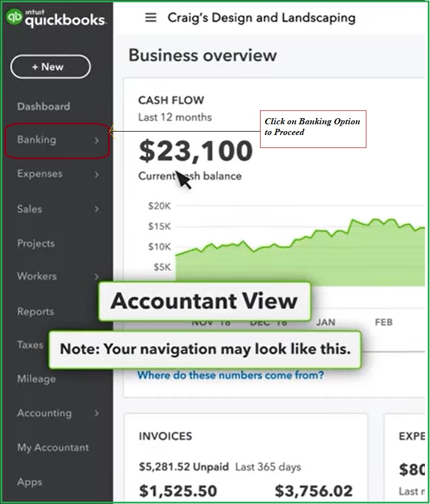Screen dimensions: 430x504
Task: Click the $20K axis label
Action: pos(159,206)
